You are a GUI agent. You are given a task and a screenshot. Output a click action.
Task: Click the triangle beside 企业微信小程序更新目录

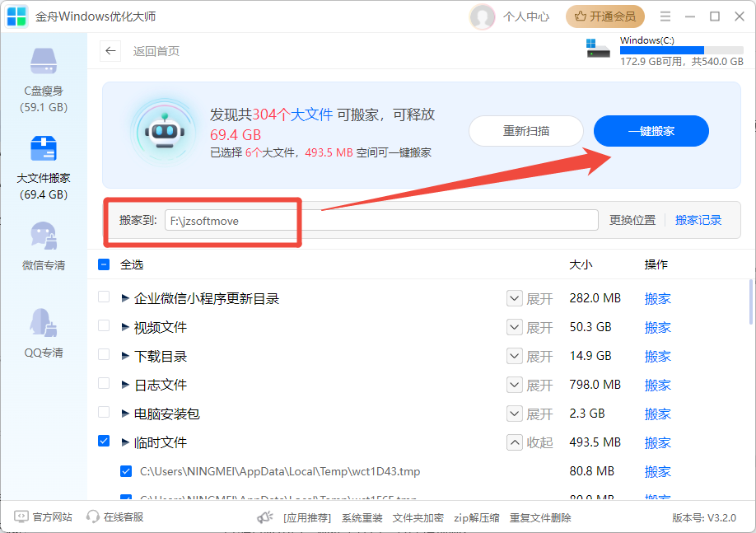pyautogui.click(x=125, y=298)
